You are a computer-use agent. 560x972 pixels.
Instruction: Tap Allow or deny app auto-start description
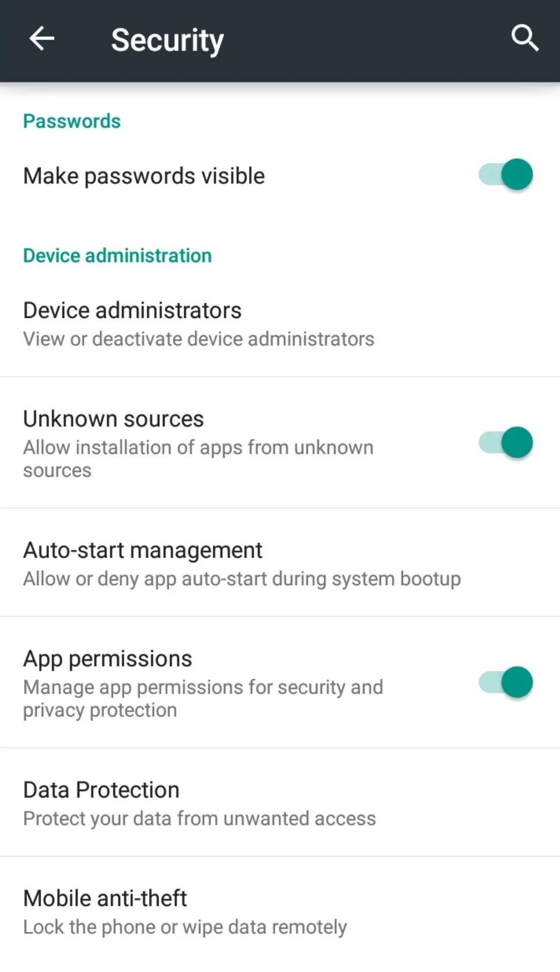[x=242, y=578]
